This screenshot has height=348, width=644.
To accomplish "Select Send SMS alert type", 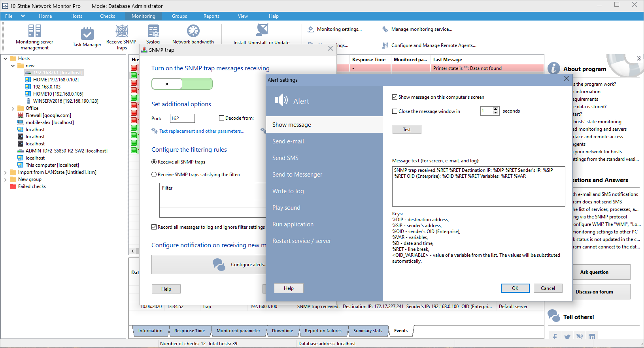I will (x=325, y=158).
